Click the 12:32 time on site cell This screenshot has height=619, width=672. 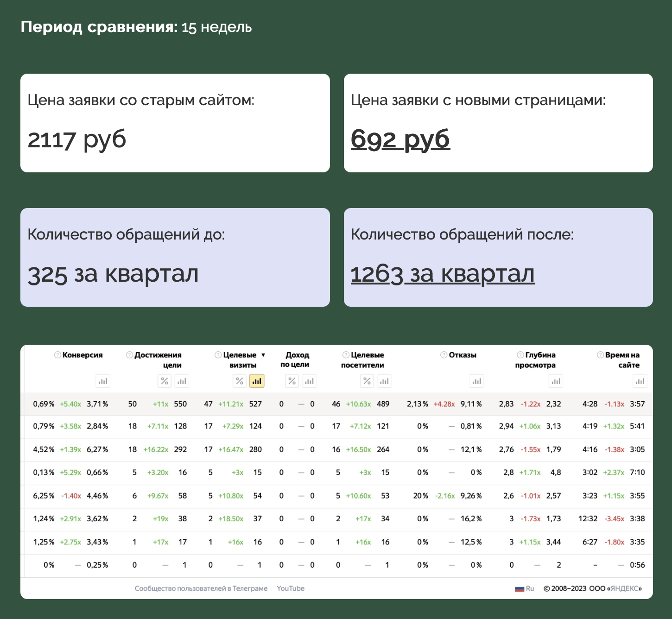pyautogui.click(x=588, y=519)
